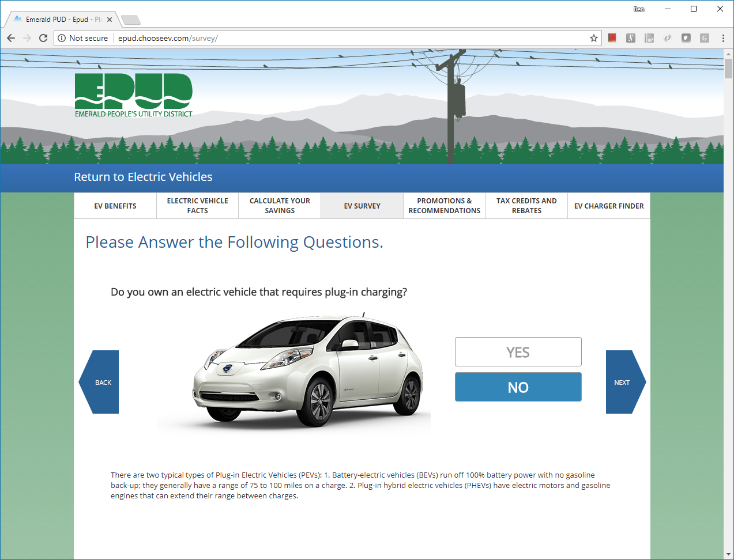Open Tax Credits and Rebates tab

(x=526, y=206)
